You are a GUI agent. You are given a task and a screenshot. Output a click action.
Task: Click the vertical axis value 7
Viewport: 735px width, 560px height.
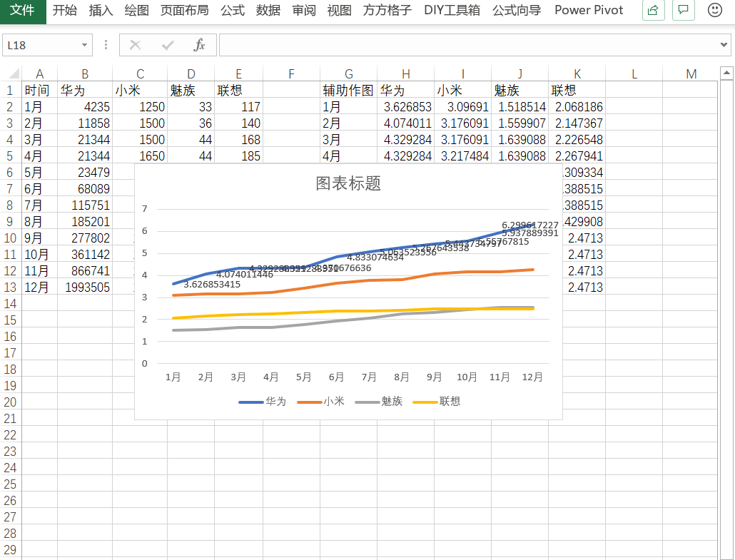[x=145, y=208]
